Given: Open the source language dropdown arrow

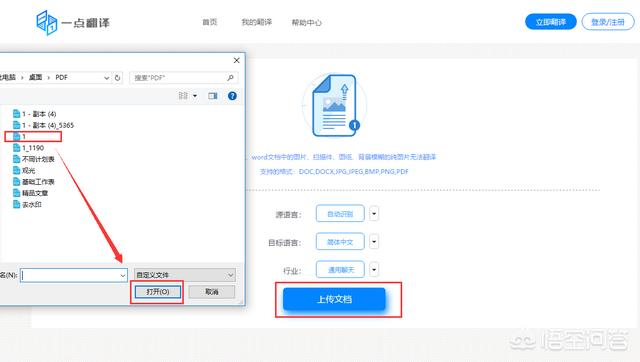Looking at the screenshot, I should coord(374,213).
